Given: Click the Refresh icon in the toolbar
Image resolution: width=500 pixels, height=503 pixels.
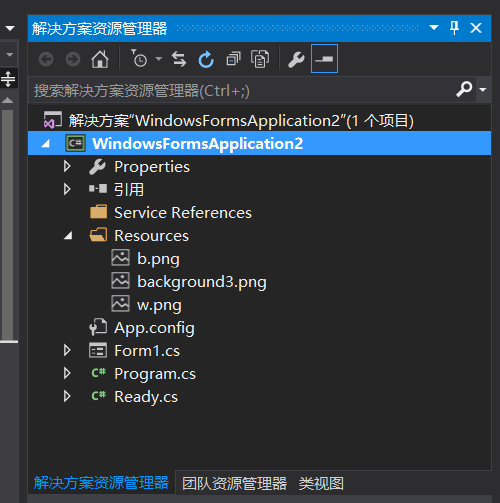Looking at the screenshot, I should (x=206, y=59).
